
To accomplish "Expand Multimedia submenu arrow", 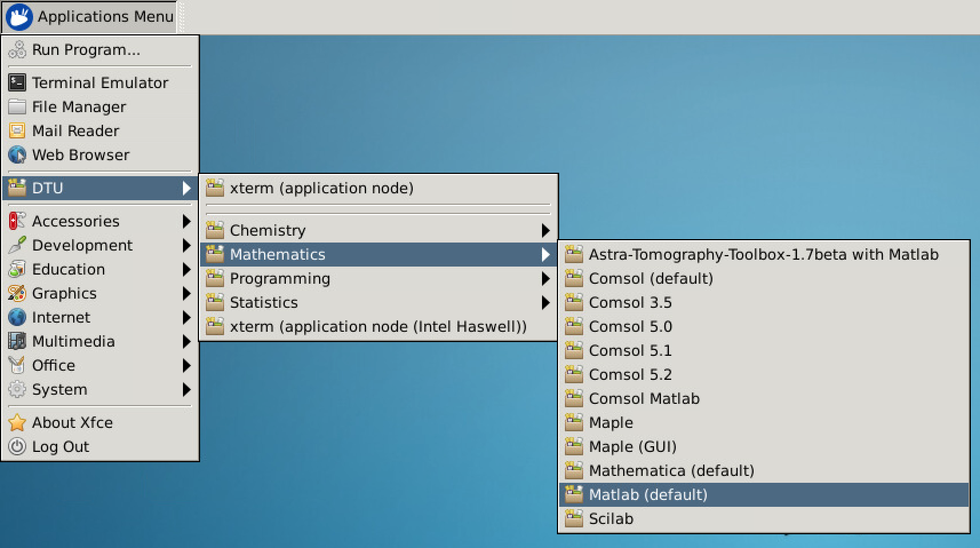I will point(186,341).
